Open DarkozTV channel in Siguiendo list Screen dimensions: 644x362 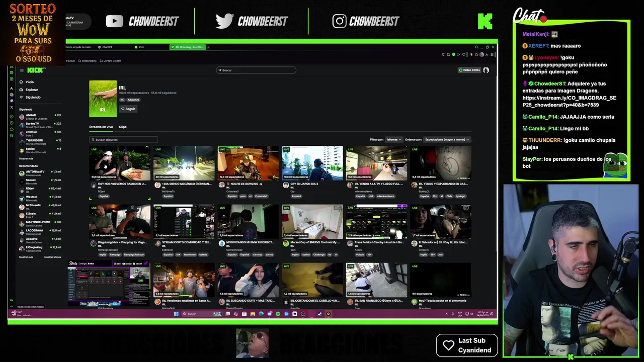click(40, 125)
